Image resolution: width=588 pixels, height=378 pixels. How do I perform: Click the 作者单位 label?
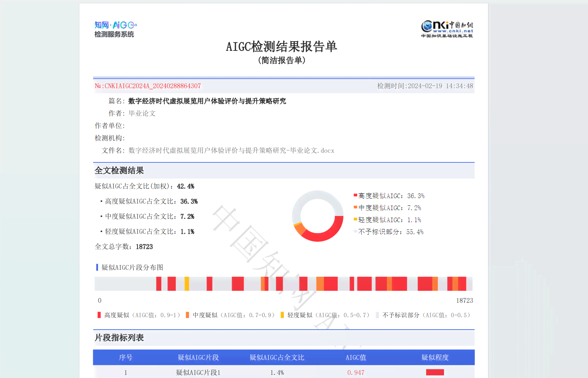click(110, 126)
